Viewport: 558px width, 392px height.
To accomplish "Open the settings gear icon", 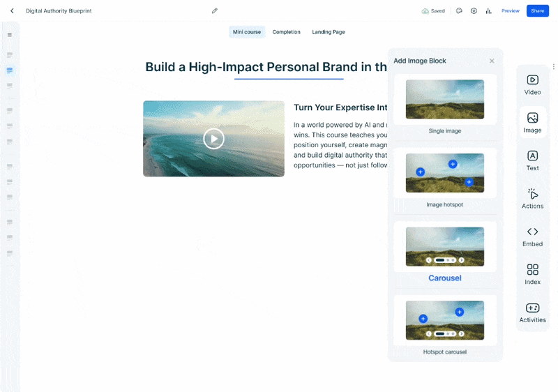I will point(474,11).
